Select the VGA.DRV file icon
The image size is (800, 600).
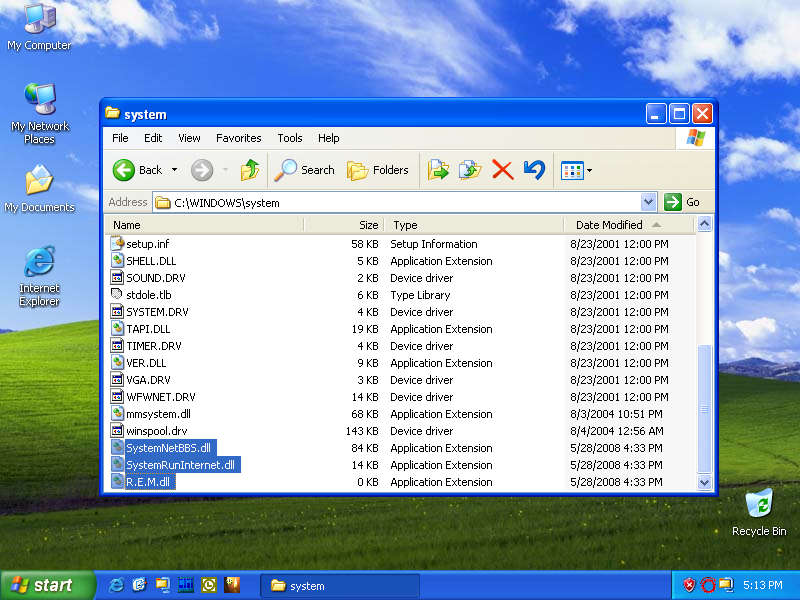tap(117, 380)
